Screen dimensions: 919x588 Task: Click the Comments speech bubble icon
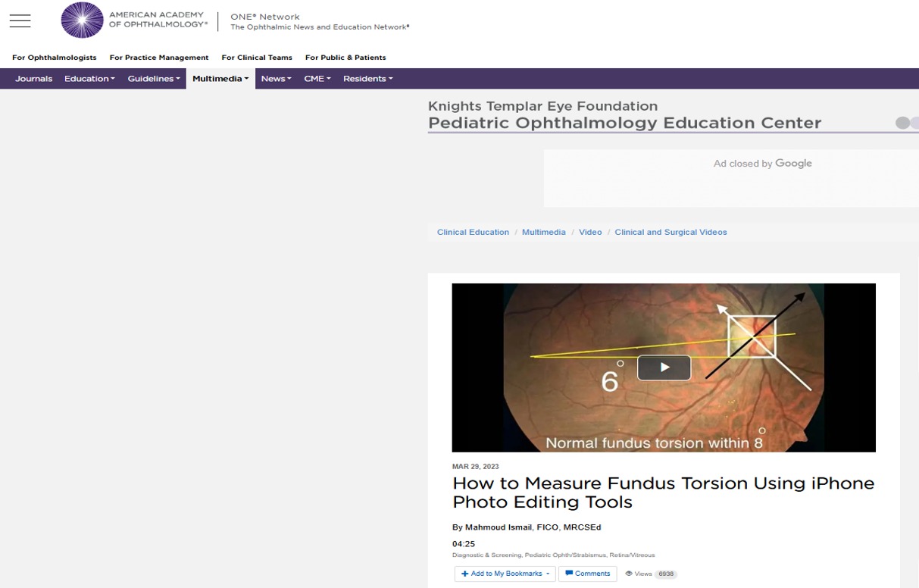point(569,574)
